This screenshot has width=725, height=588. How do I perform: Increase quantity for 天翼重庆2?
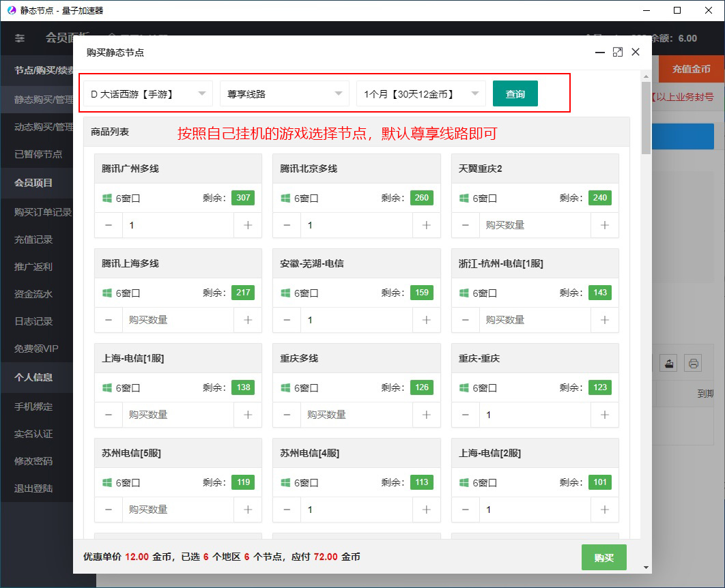coord(605,225)
